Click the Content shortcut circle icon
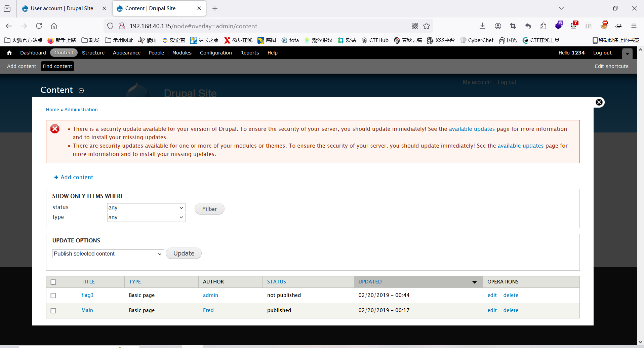The image size is (644, 348). point(81,90)
